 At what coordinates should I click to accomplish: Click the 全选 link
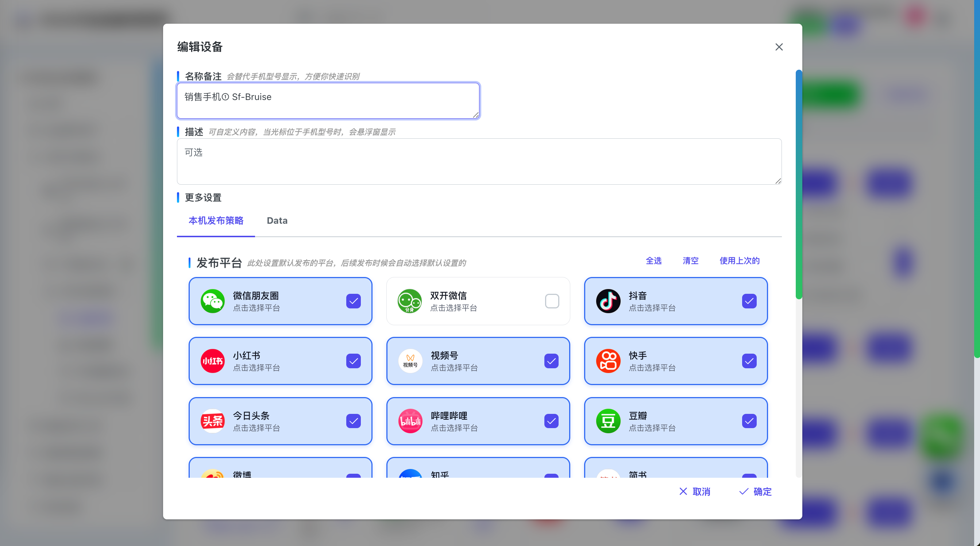653,261
